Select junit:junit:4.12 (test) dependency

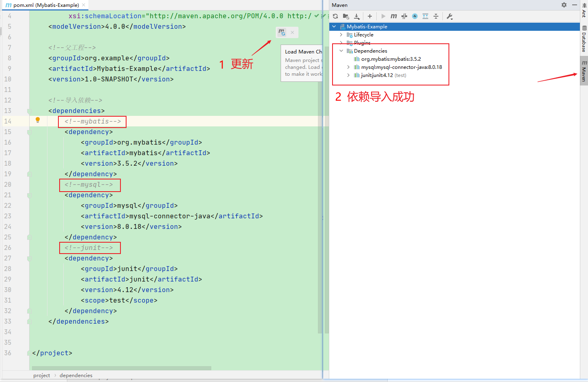[383, 75]
